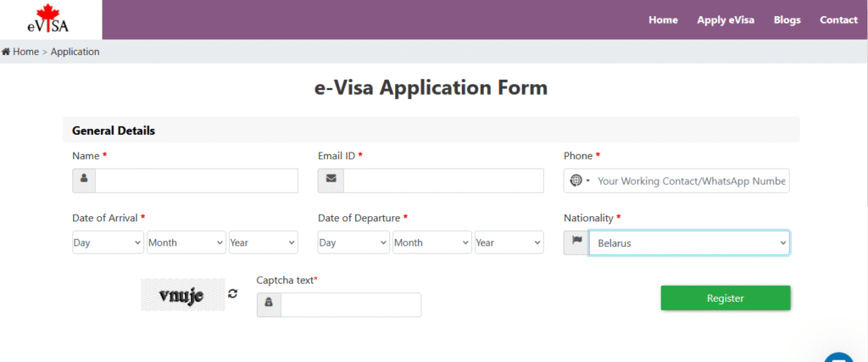Viewport: 868px width, 362px height.
Task: Go to Apply eVisa in navigation
Action: (x=726, y=20)
